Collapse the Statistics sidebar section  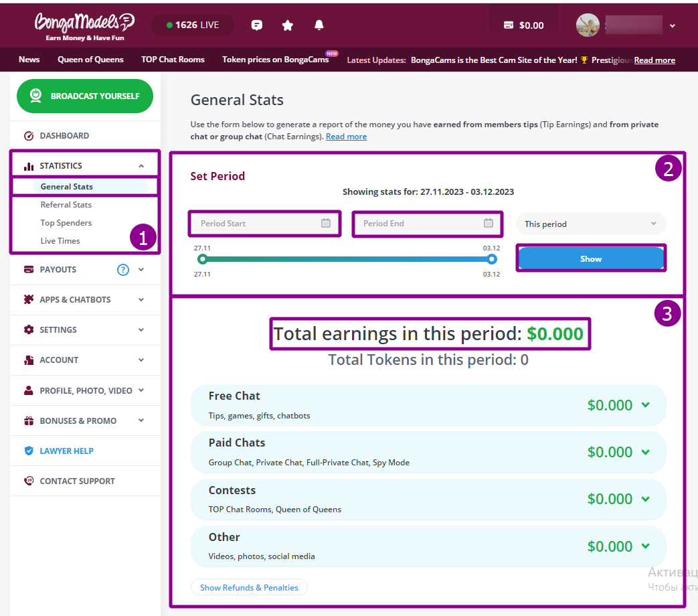(141, 166)
